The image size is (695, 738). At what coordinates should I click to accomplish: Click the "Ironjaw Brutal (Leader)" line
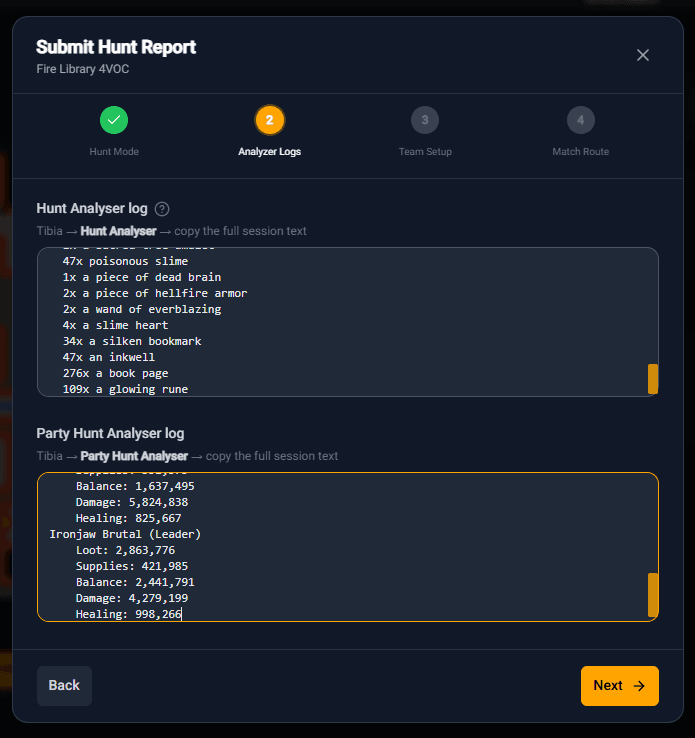click(x=125, y=534)
